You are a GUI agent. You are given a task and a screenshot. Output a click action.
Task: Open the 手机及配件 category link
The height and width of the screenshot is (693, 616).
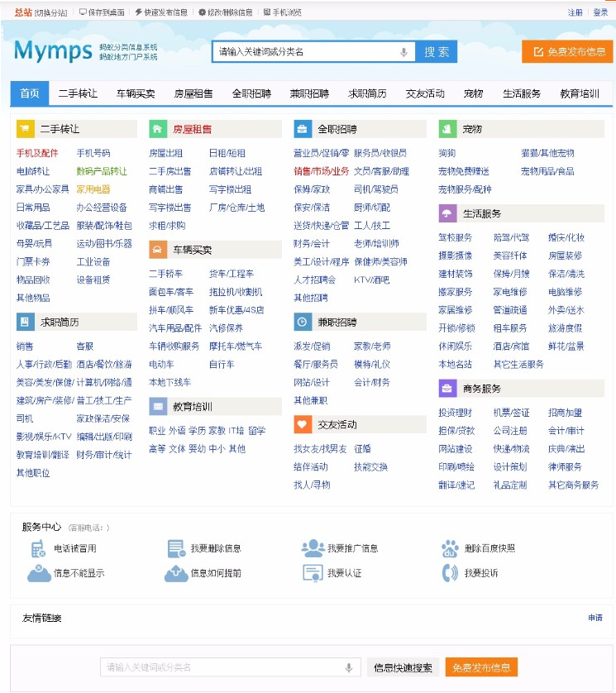coord(37,153)
